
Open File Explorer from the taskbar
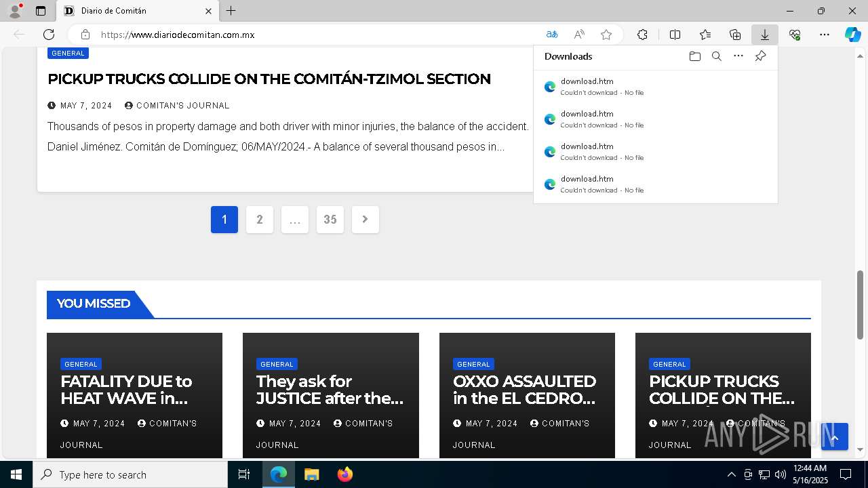[311, 474]
